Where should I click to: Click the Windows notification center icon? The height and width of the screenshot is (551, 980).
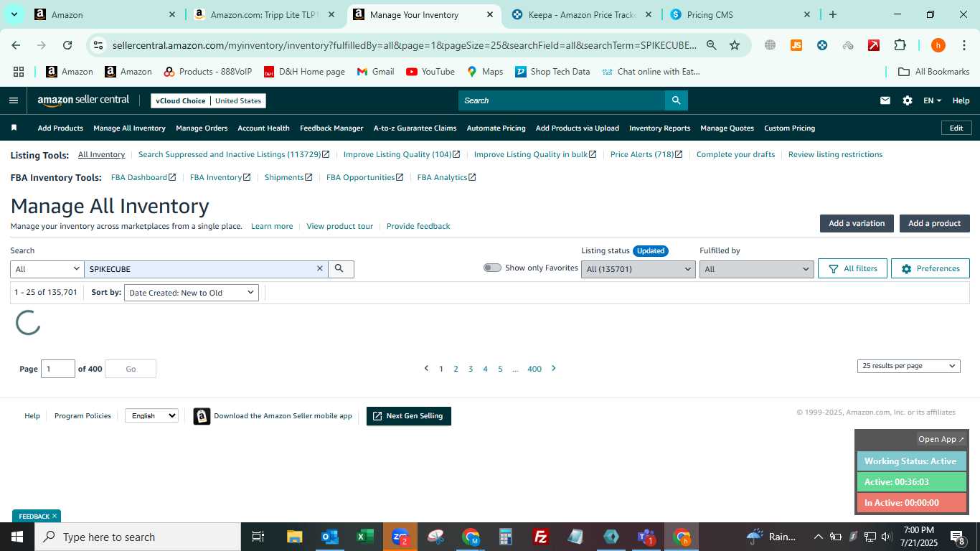pos(958,537)
